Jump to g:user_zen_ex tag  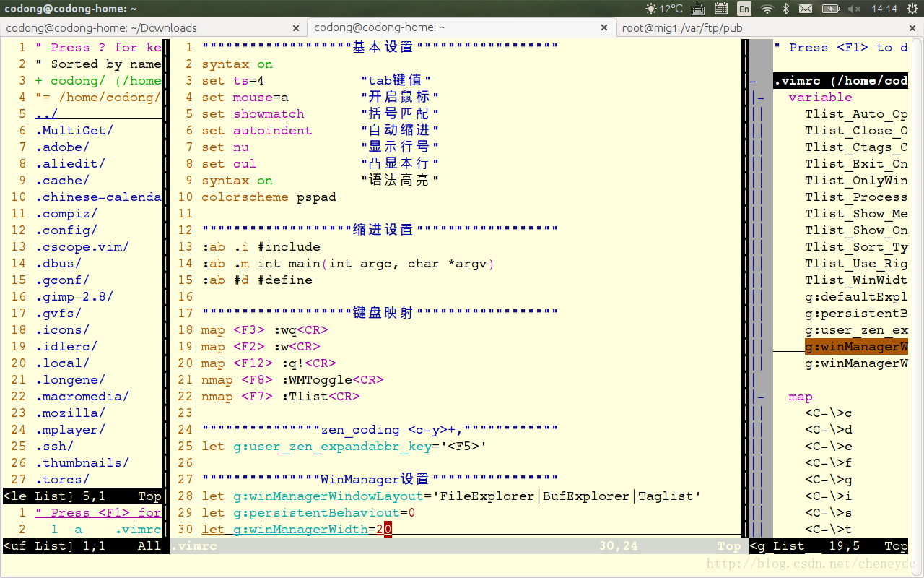point(856,330)
